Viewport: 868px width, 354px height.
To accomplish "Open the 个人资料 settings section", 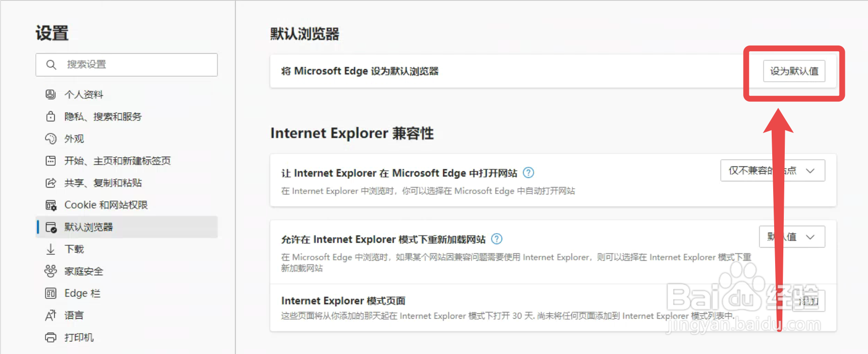I will point(127,94).
